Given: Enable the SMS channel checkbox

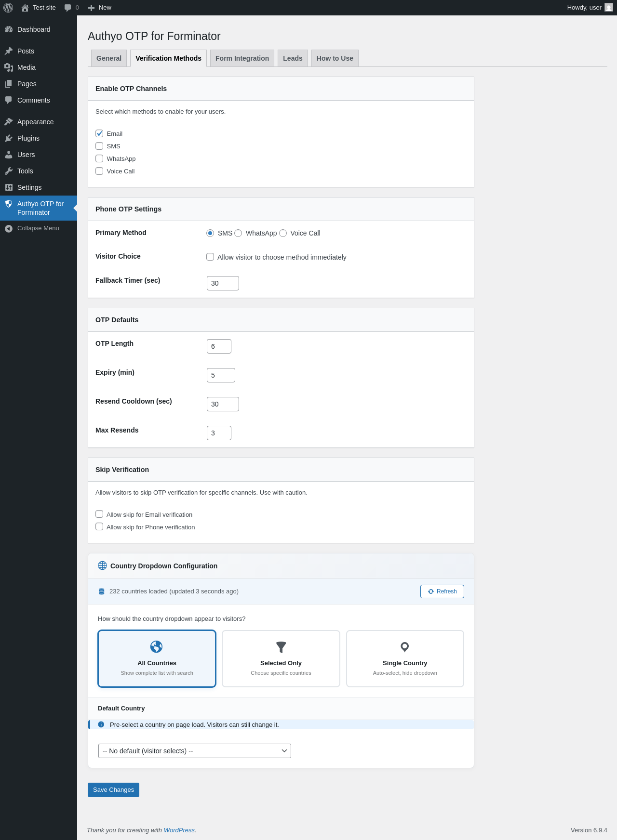Looking at the screenshot, I should click(x=99, y=146).
